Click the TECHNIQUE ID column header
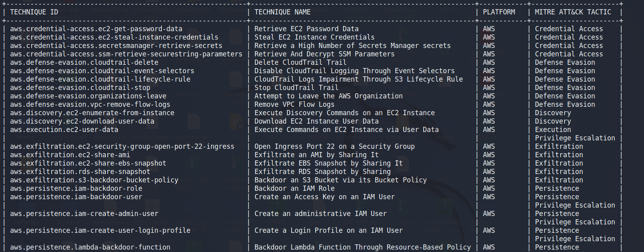Viewport: 644px width, 252px height. coord(34,12)
